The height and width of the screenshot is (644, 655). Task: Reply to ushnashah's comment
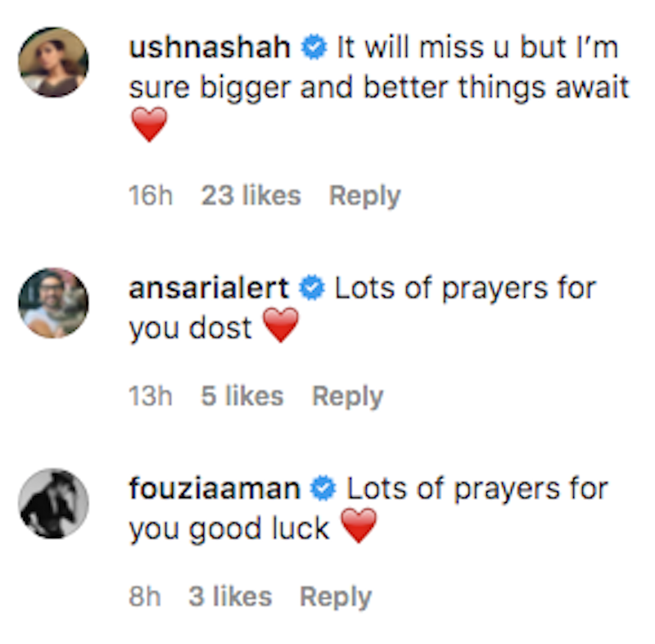(x=364, y=196)
